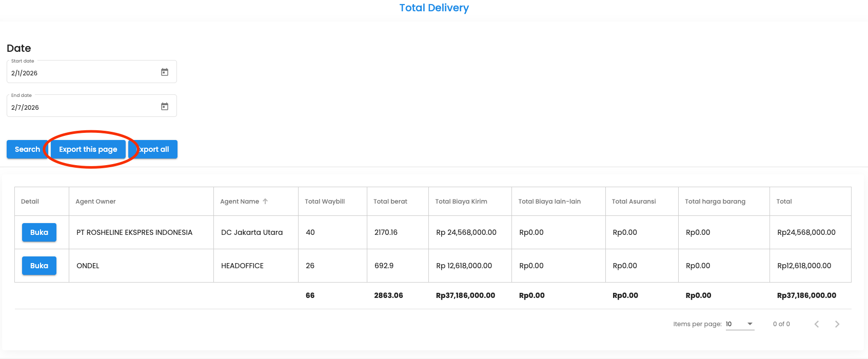Select the DC Jakarta Utara cell
The image size is (868, 359).
coord(252,232)
